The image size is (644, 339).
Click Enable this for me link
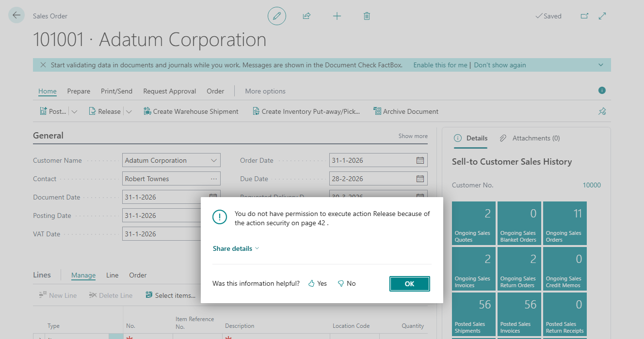coord(440,65)
